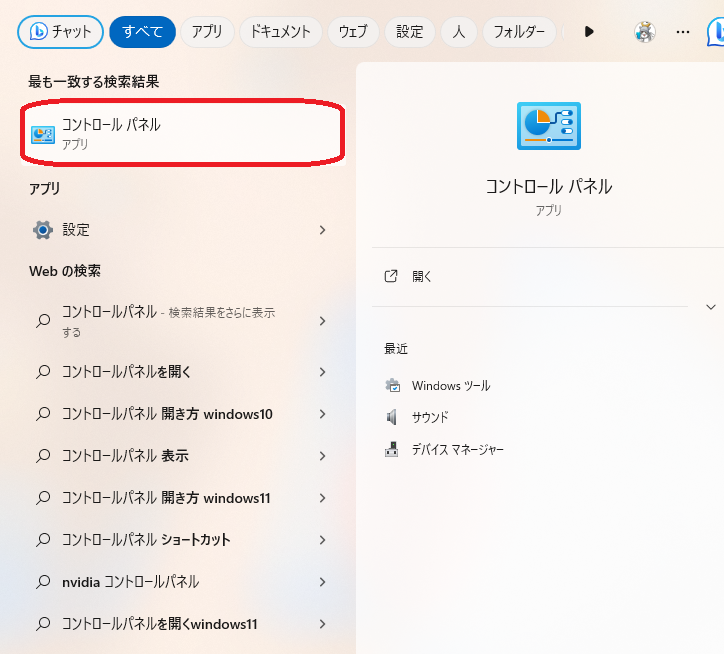Open recent item Windows ツール
The width and height of the screenshot is (724, 654).
click(451, 386)
